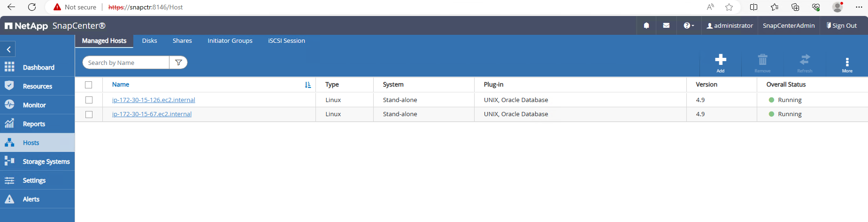Expand the help question mark dropdown
Screen dimensions: 868x222
coord(688,25)
